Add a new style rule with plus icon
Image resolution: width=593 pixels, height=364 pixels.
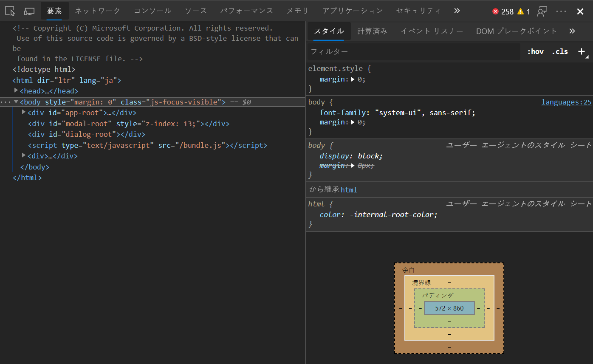point(582,51)
